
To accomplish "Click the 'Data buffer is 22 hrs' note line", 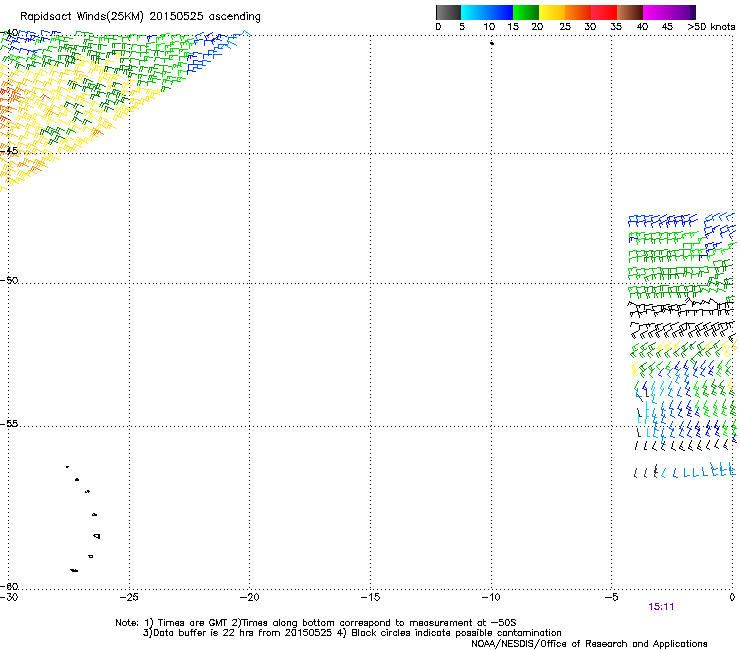I will (x=352, y=633).
